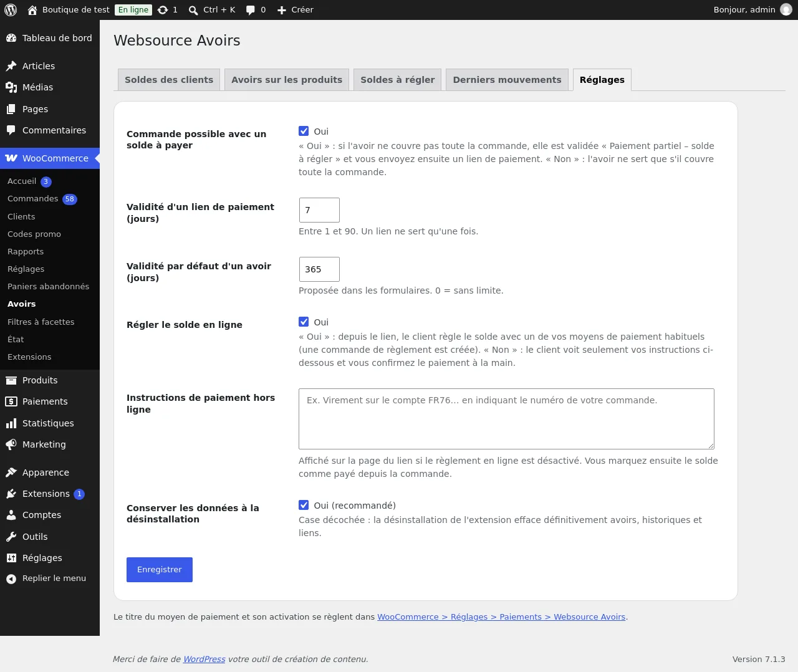Click the En ligne status badge
The image size is (798, 672).
pos(133,10)
